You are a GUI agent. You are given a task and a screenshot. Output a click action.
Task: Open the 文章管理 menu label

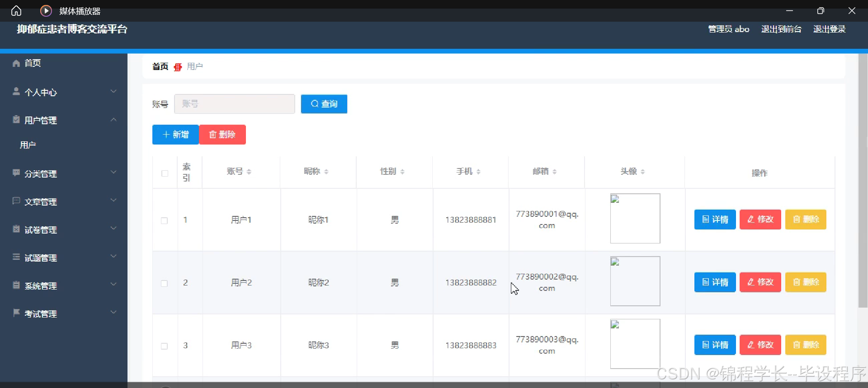pyautogui.click(x=41, y=202)
